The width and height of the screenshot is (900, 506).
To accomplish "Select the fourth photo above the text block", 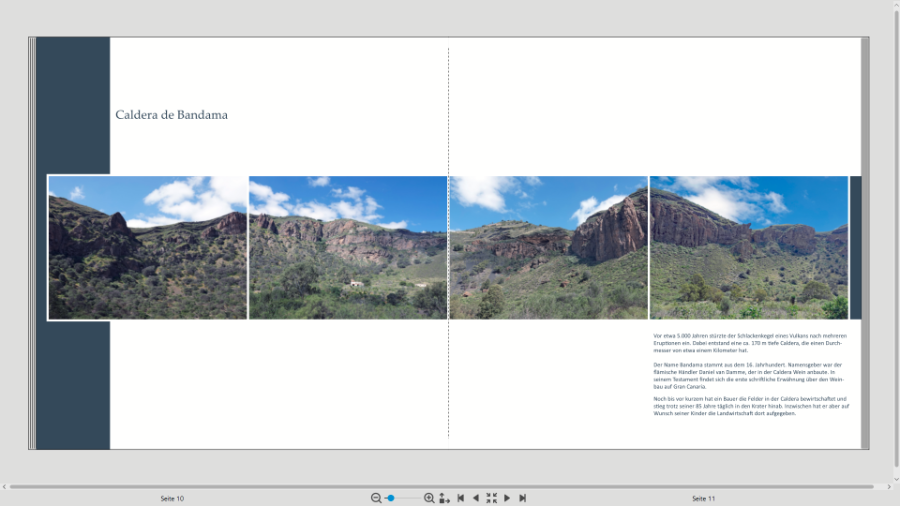I will 749,248.
